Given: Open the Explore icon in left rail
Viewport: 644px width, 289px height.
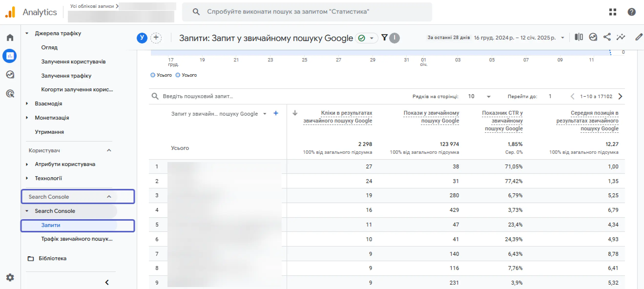Looking at the screenshot, I should 10,74.
